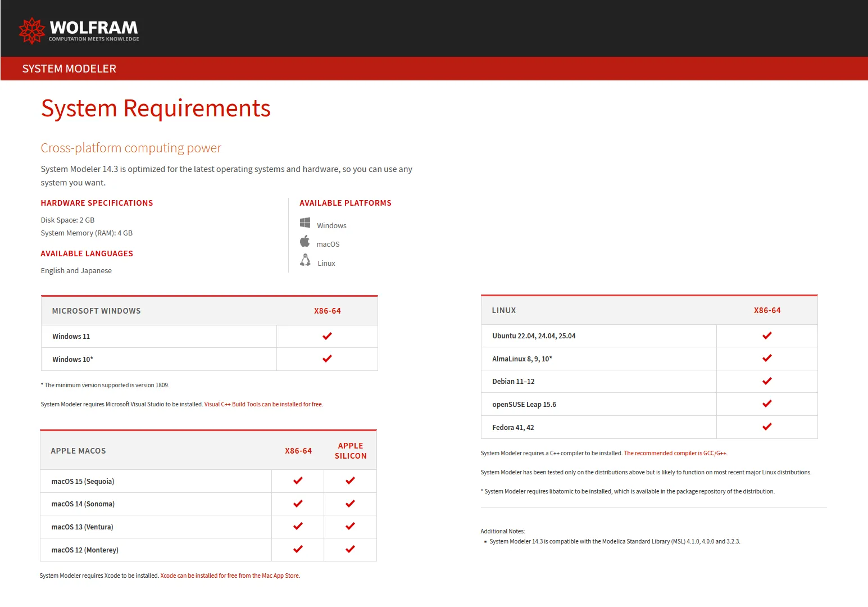Click the 'Additional Notes:' label
This screenshot has width=868, height=607.
click(503, 531)
